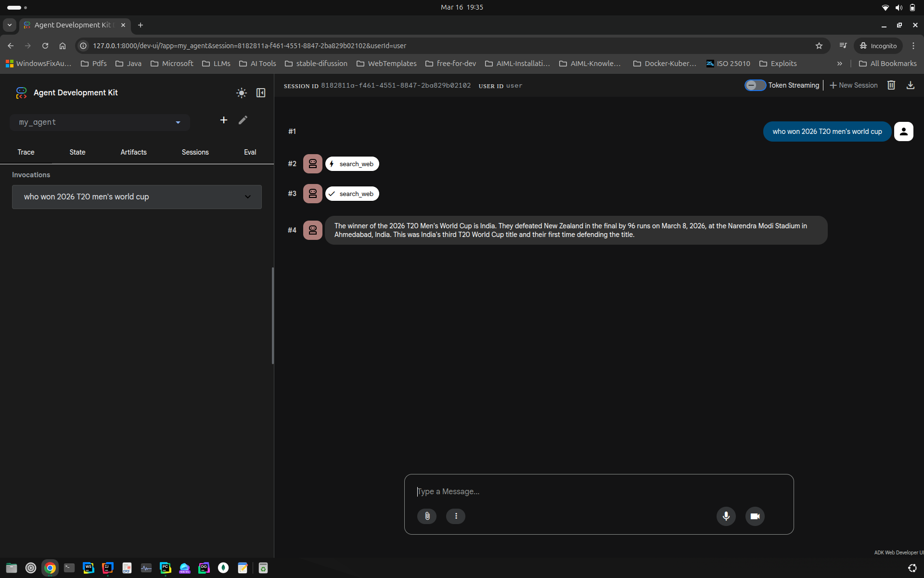
Task: Expand the invocation for the T20 world cup question
Action: tap(248, 197)
